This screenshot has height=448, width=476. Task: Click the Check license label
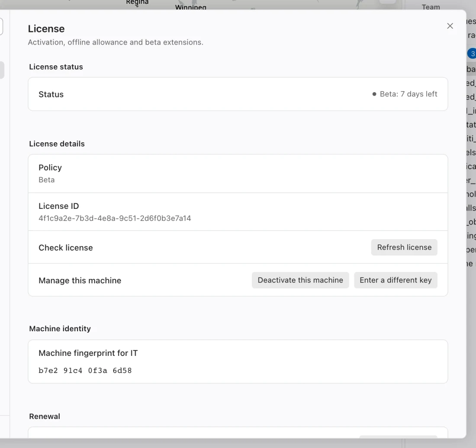[66, 248]
